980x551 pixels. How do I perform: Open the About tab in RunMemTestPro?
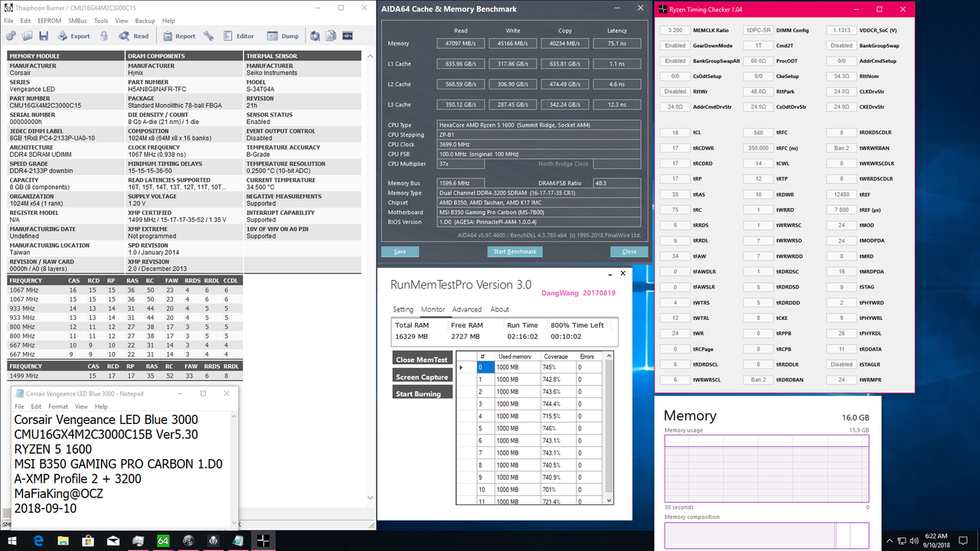(x=500, y=309)
